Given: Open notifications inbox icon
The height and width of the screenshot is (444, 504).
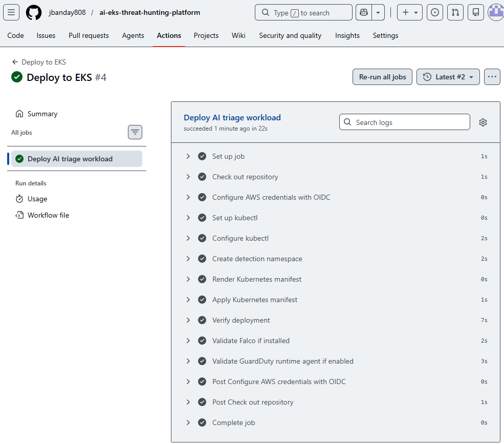Looking at the screenshot, I should (476, 13).
